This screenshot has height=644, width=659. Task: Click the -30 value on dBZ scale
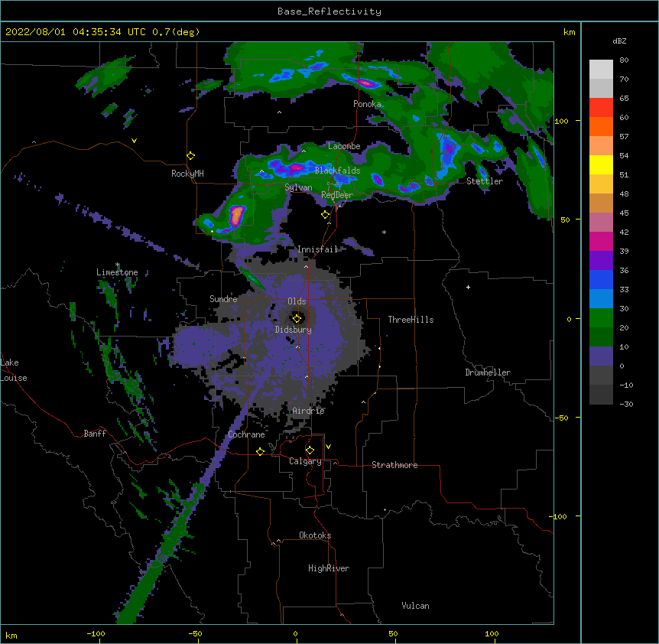626,404
